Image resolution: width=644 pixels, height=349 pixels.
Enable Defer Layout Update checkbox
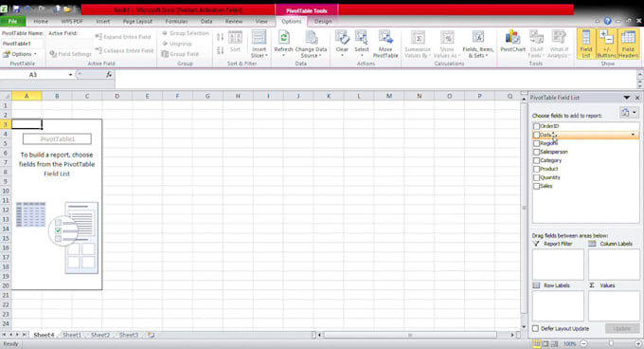(536, 328)
